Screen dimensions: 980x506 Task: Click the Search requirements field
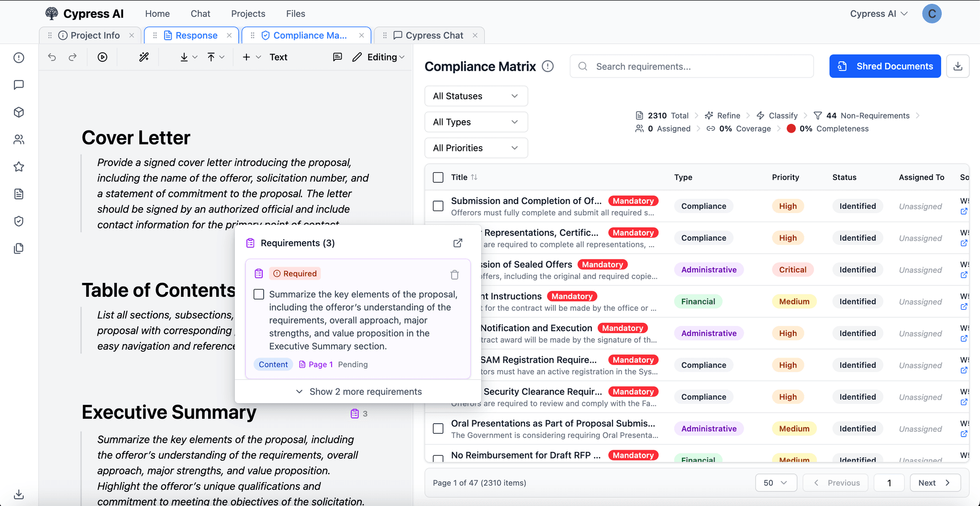pos(691,67)
